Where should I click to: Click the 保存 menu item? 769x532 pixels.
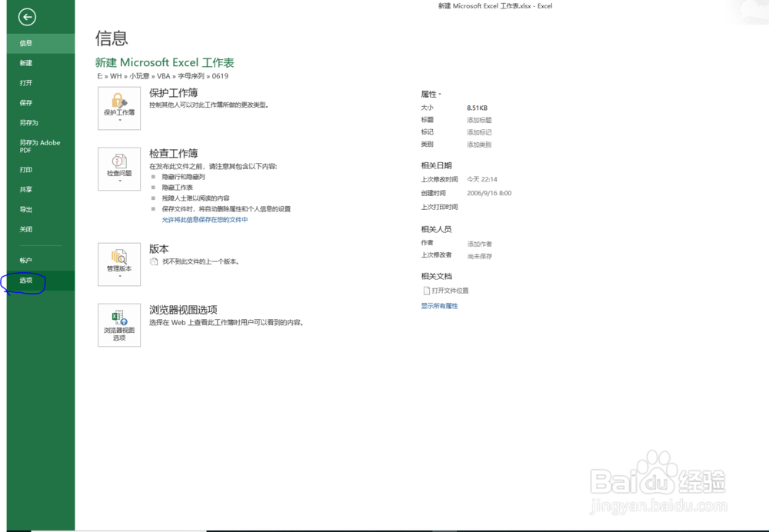coord(41,103)
